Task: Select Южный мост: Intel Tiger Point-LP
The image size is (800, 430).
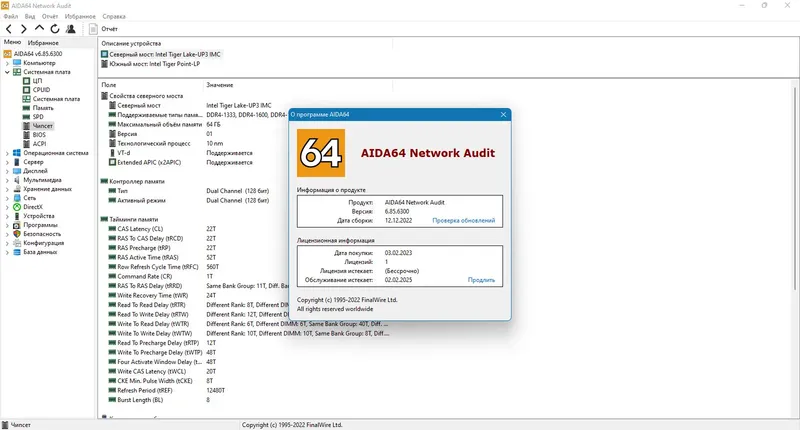Action: [x=151, y=64]
